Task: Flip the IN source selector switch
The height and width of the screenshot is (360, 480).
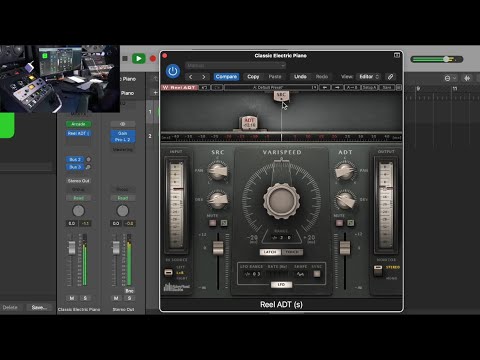Action: pyautogui.click(x=168, y=273)
